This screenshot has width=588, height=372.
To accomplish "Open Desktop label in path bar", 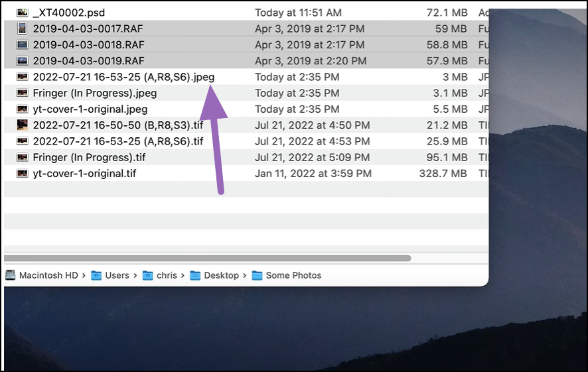I will pyautogui.click(x=221, y=275).
